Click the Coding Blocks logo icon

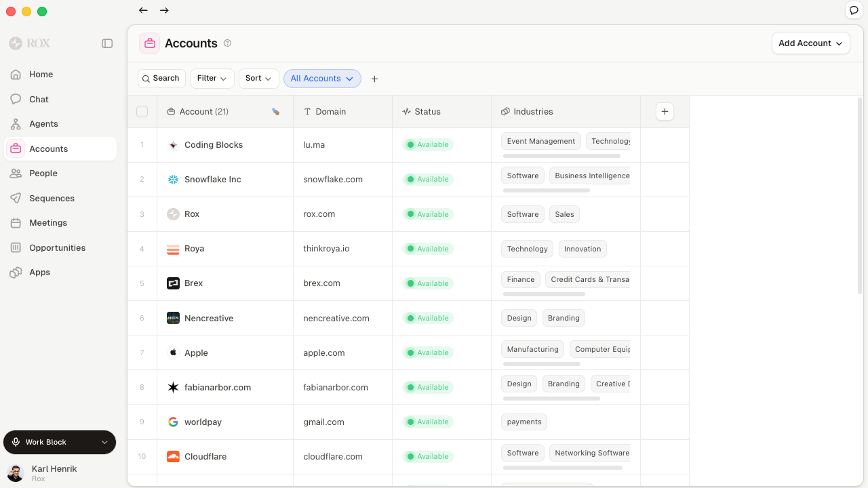click(173, 145)
